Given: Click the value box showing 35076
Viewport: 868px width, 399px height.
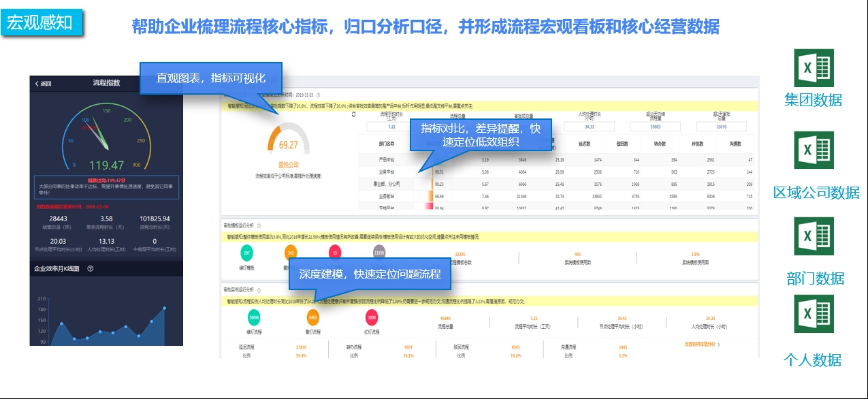Looking at the screenshot, I should (721, 127).
